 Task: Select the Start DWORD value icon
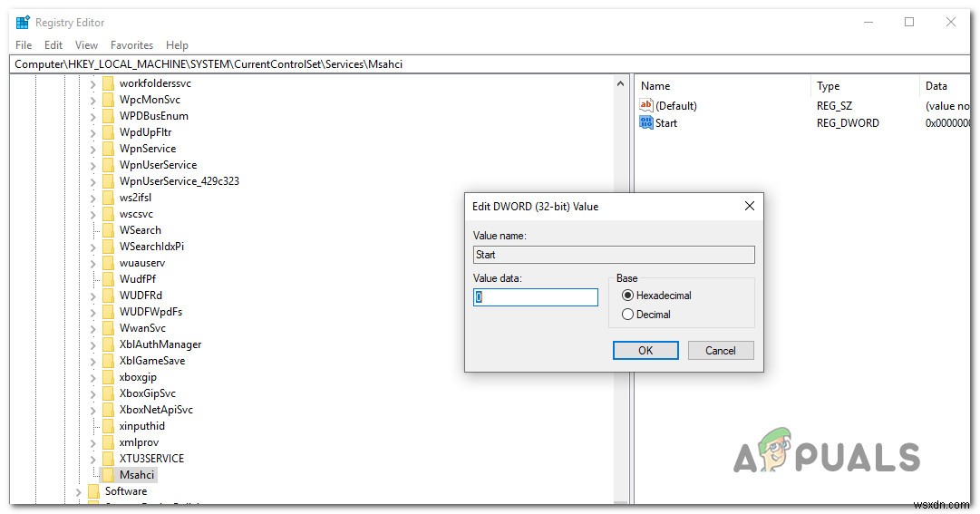(x=645, y=122)
